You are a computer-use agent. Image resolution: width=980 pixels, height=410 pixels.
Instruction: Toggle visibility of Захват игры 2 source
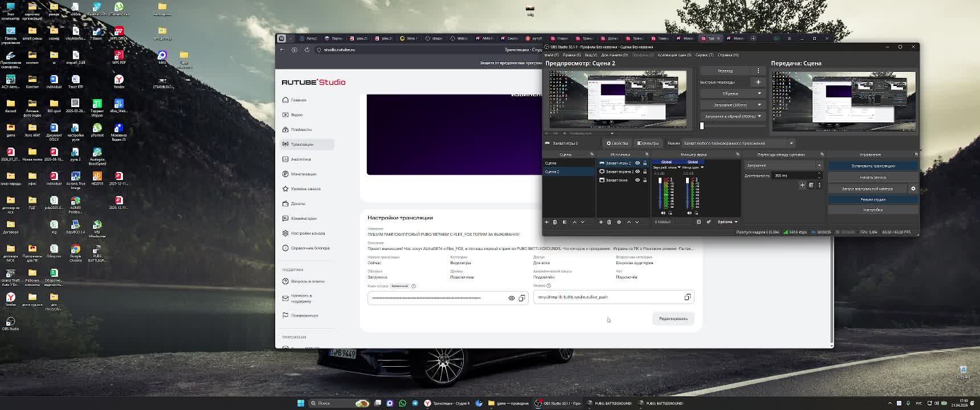pyautogui.click(x=638, y=163)
